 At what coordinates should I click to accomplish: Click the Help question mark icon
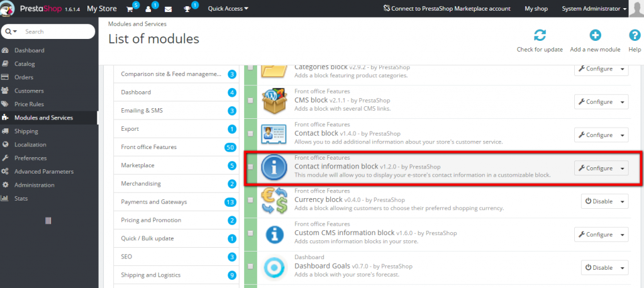point(635,35)
